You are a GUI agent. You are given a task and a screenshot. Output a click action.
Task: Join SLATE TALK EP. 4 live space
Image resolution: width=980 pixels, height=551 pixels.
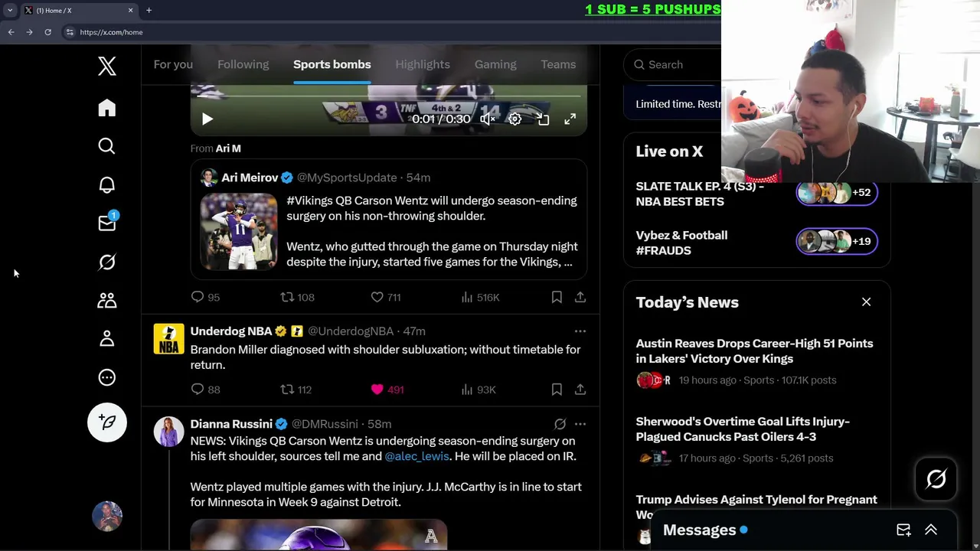tap(700, 194)
